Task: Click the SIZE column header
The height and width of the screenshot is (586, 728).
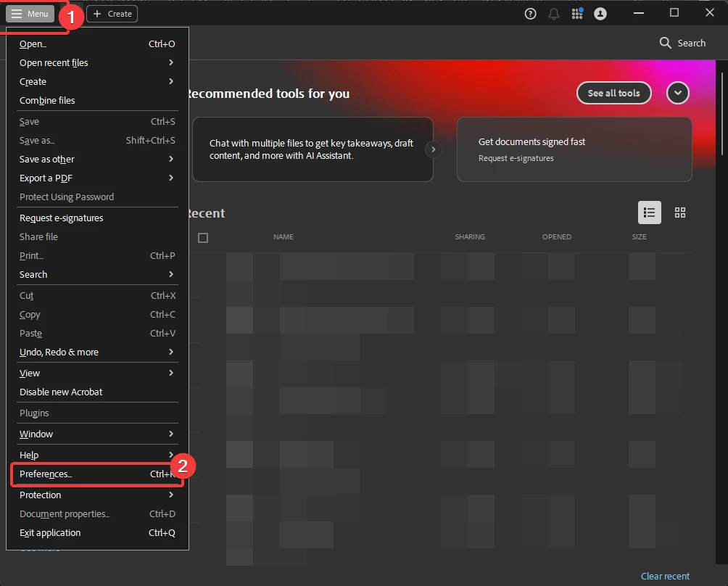Action: [x=639, y=237]
